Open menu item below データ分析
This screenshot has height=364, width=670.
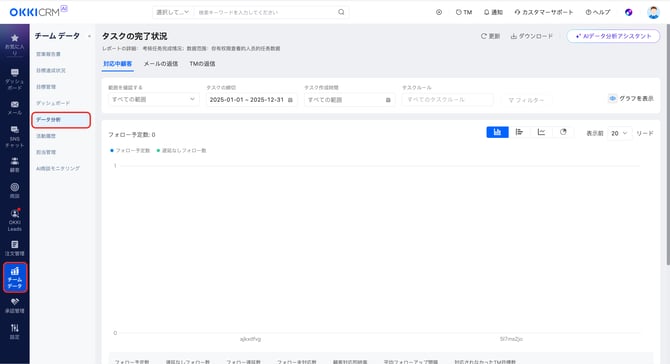(x=46, y=136)
